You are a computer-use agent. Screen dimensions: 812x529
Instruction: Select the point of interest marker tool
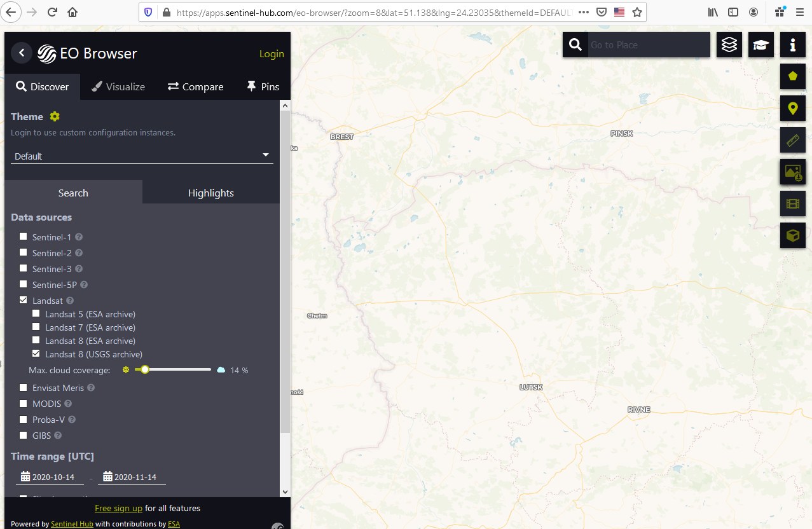(x=792, y=108)
